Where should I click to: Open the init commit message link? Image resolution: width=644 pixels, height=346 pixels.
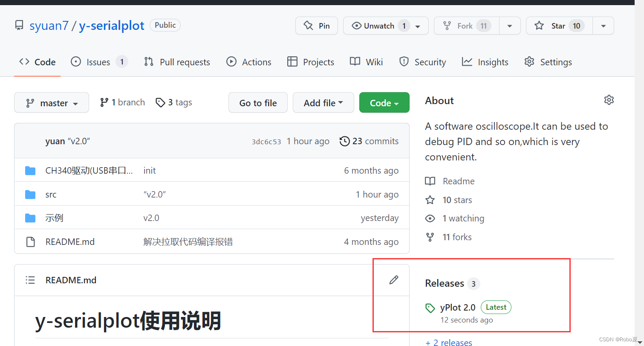point(150,171)
